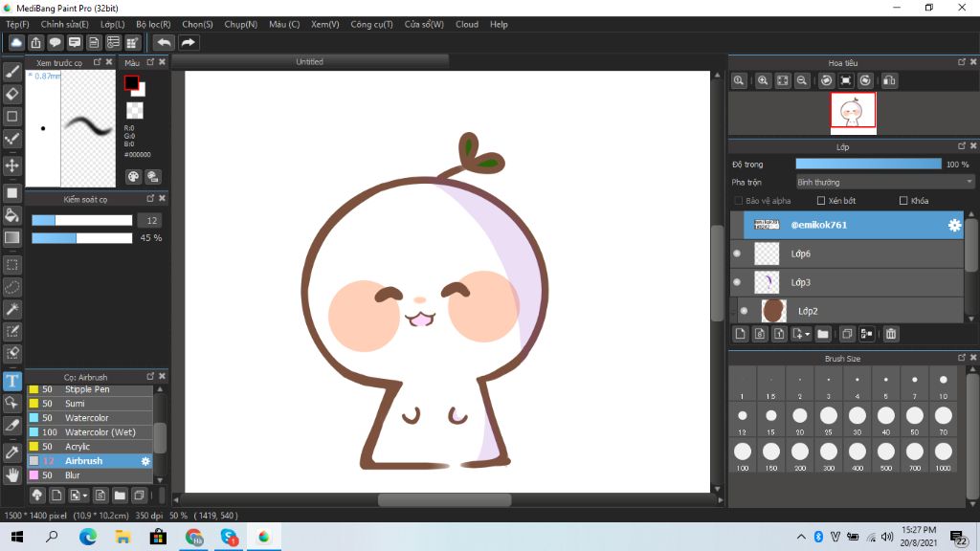Choose the Eyedropper tool

[12, 451]
